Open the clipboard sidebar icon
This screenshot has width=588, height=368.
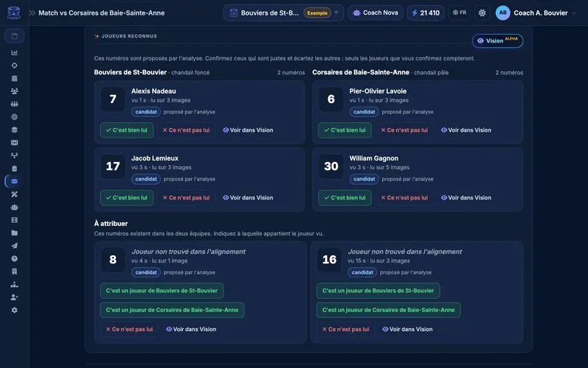tap(14, 169)
